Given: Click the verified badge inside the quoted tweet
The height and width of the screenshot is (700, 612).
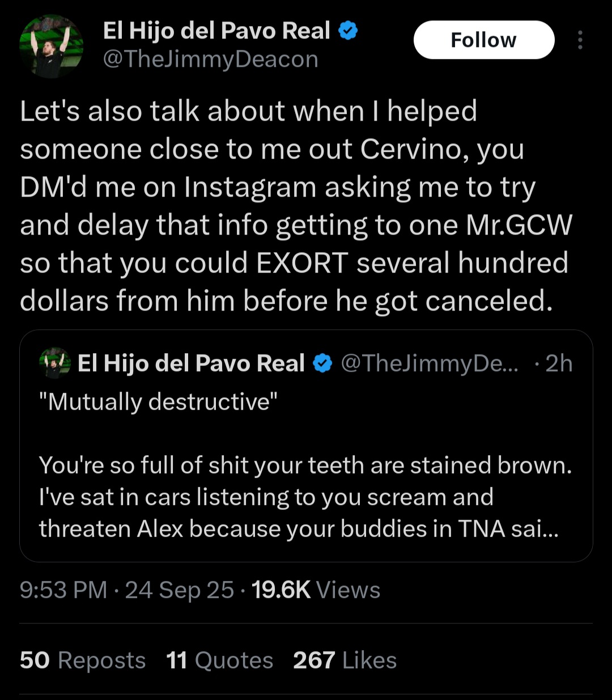Looking at the screenshot, I should [322, 363].
